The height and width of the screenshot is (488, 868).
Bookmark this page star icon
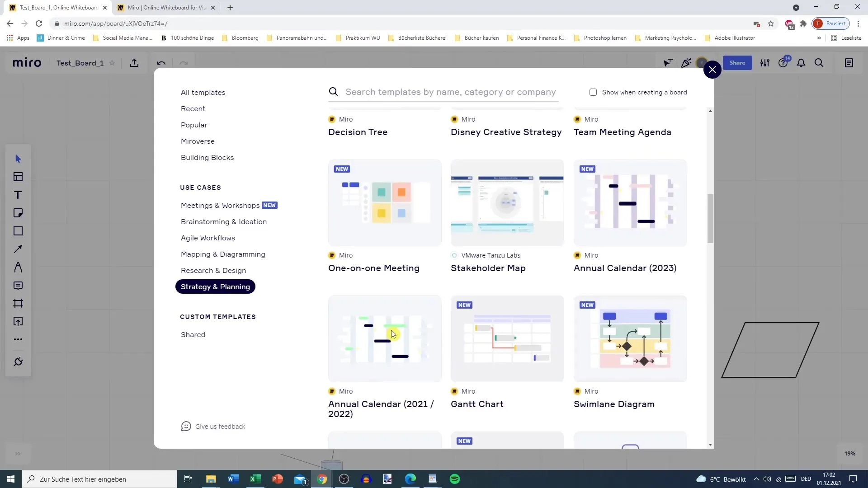[x=771, y=23]
